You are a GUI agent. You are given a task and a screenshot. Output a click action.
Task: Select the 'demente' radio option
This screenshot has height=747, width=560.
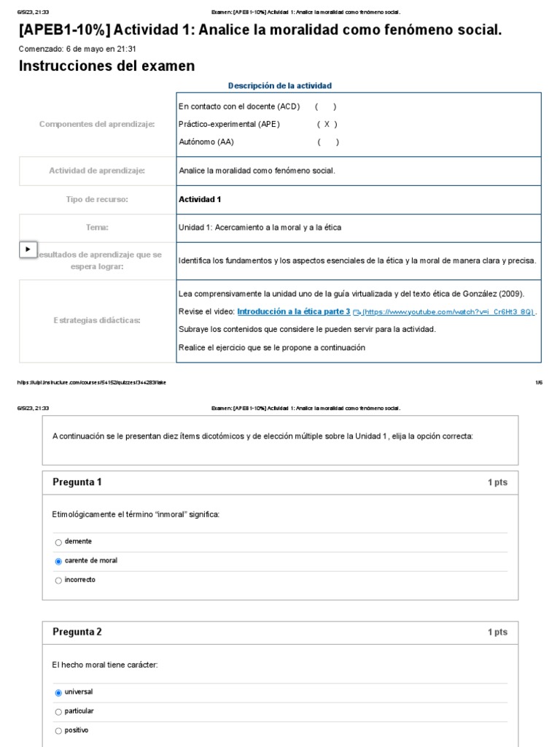pyautogui.click(x=58, y=542)
